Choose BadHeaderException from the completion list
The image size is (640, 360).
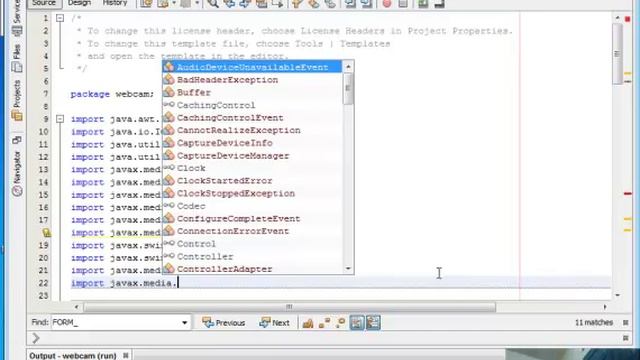252,80
